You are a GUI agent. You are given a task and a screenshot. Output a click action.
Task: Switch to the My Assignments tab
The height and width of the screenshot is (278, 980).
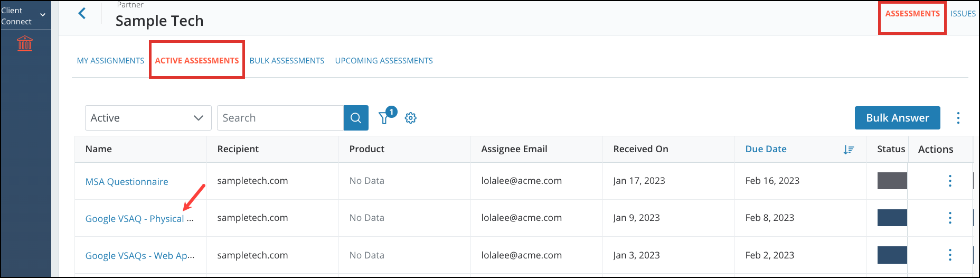(110, 61)
